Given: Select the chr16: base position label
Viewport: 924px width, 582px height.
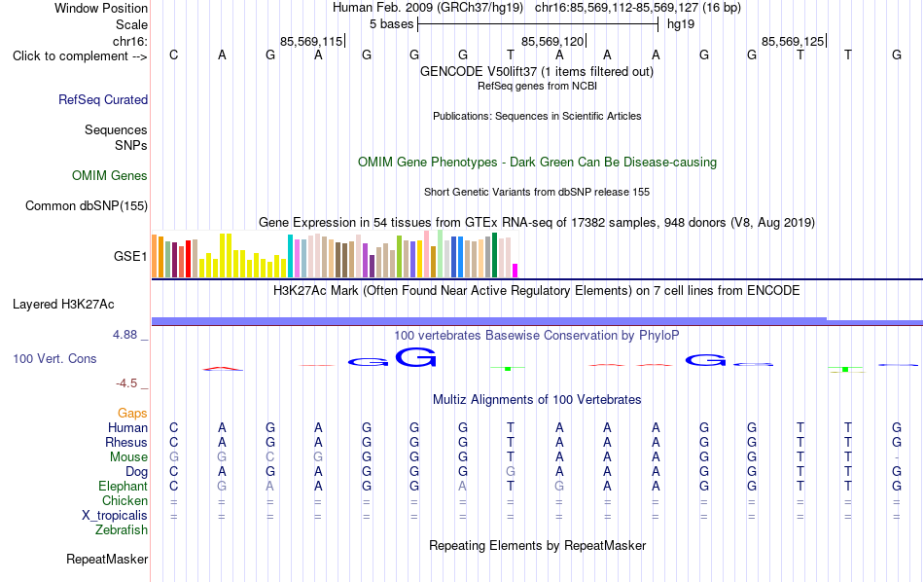Looking at the screenshot, I should pos(130,41).
